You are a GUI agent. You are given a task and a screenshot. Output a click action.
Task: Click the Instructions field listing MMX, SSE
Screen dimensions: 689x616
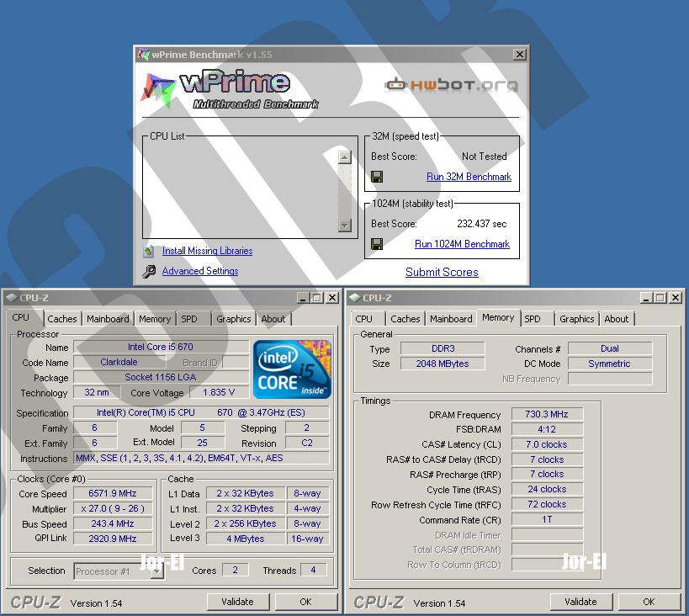[x=201, y=458]
